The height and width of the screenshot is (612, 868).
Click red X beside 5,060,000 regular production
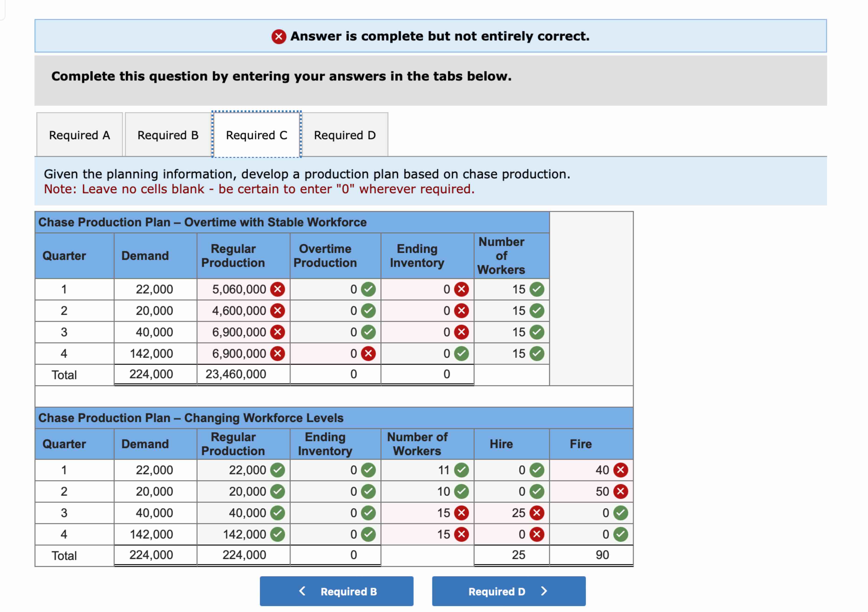(278, 289)
